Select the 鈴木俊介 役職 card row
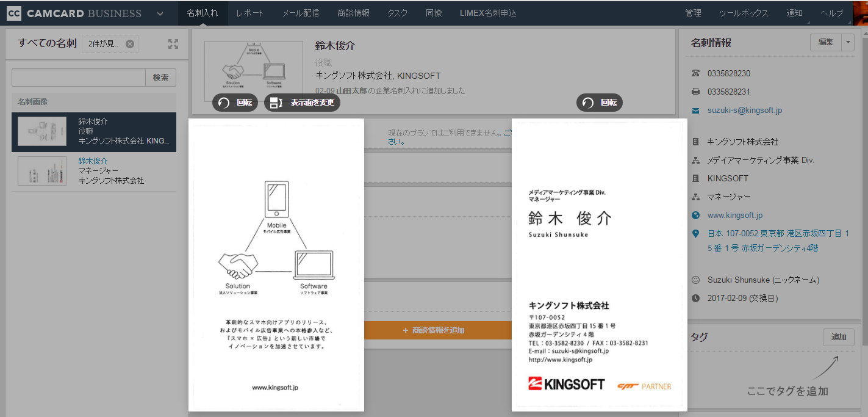This screenshot has width=868, height=417. coord(94,131)
